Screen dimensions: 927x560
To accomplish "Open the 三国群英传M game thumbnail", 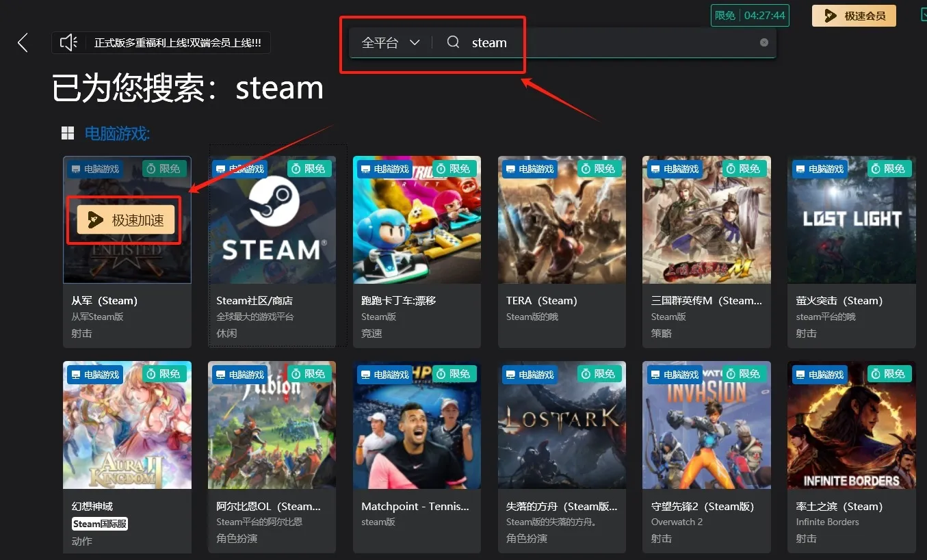I will (707, 219).
